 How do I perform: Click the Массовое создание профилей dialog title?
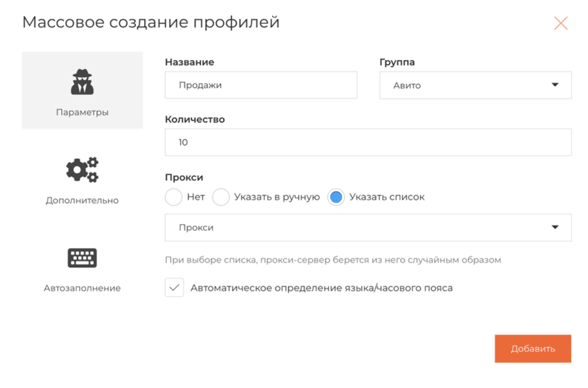tap(151, 22)
